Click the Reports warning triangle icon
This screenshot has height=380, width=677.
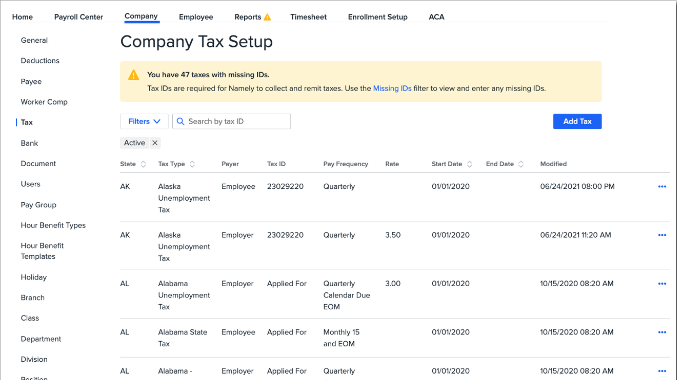coord(267,17)
